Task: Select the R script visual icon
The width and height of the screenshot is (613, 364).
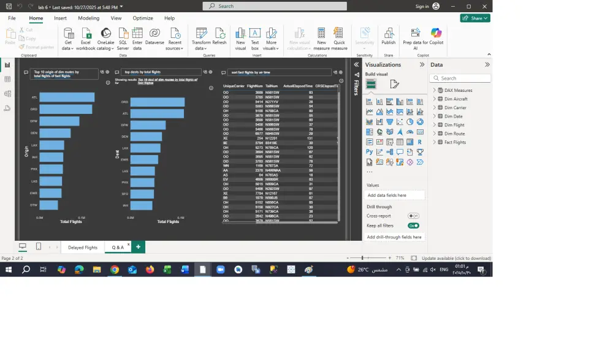Action: (420, 142)
